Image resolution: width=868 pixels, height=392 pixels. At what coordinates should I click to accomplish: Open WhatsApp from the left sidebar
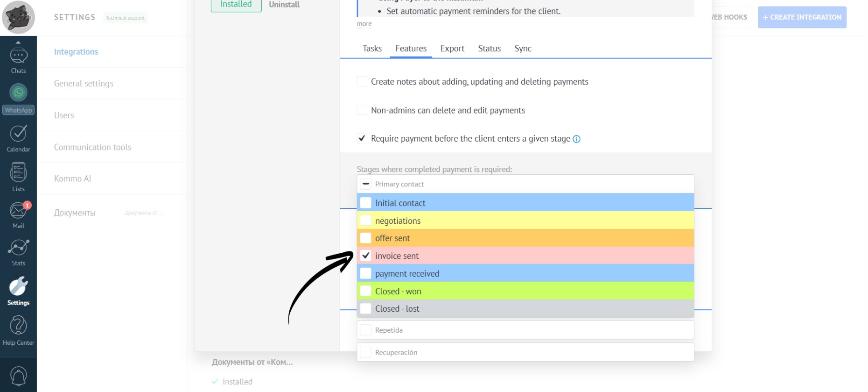18,93
